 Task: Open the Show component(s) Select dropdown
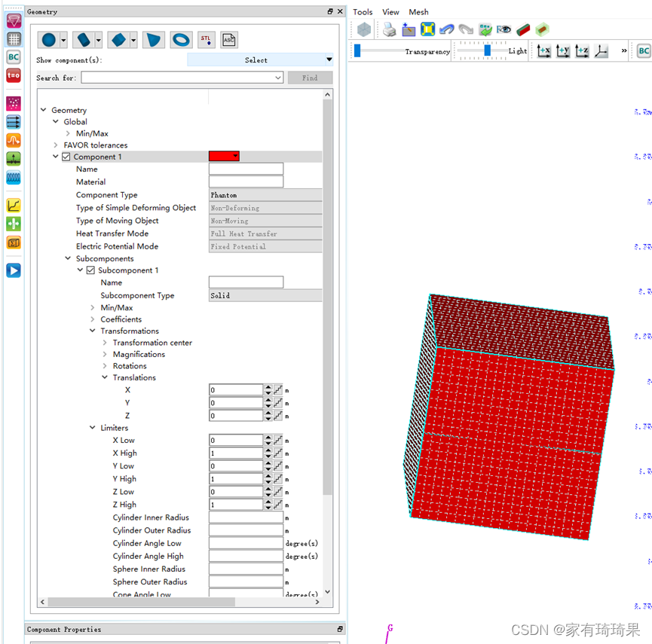pyautogui.click(x=260, y=60)
